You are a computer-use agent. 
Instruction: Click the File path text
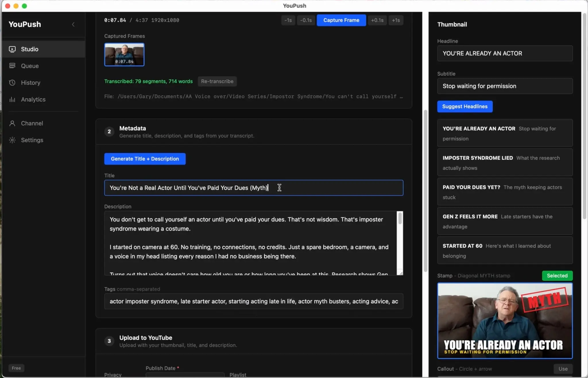(x=254, y=97)
